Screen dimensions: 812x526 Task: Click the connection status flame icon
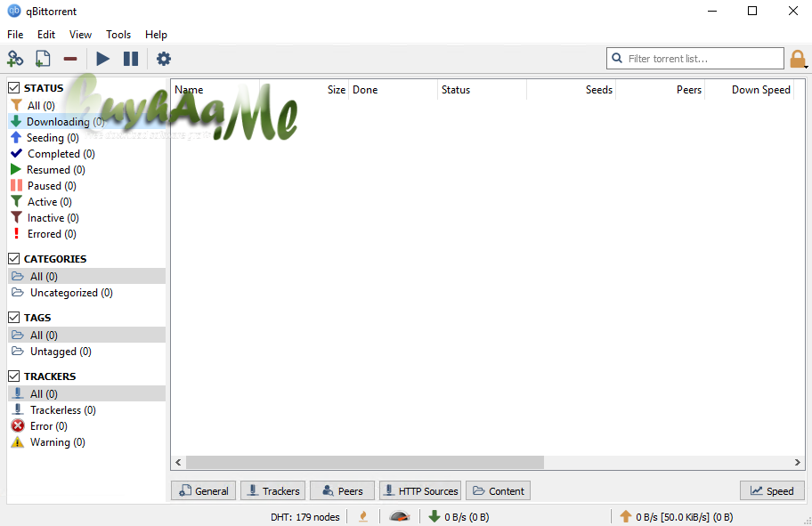363,516
